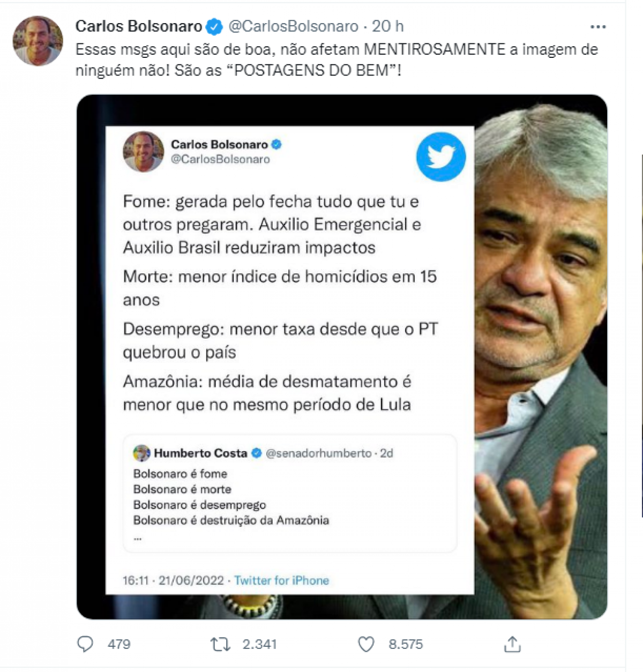This screenshot has height=672, width=643.
Task: Click the 2.341 retweets count
Action: coord(259,644)
